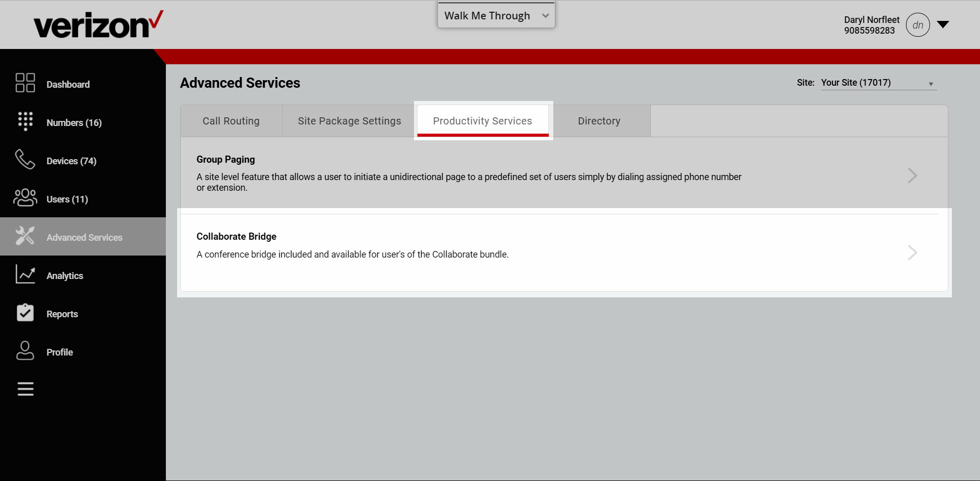Screen dimensions: 980x481
Task: Click the Dashboard grid icon
Action: (x=25, y=83)
